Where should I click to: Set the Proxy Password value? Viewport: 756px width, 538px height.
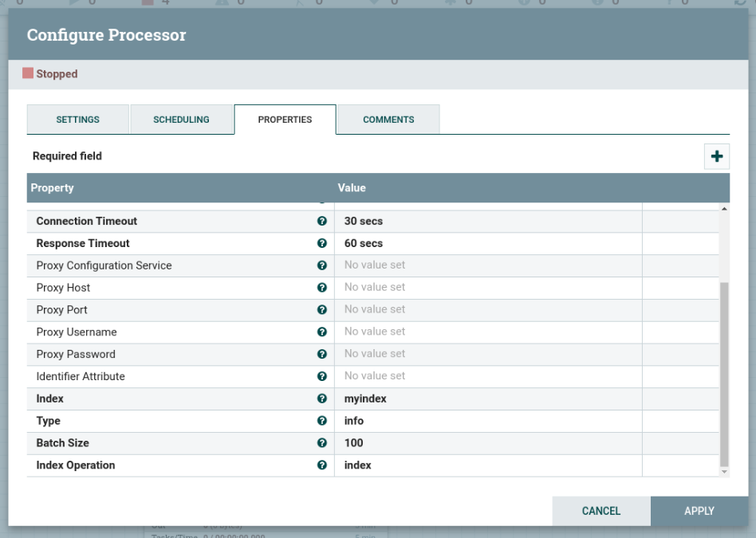coord(488,355)
